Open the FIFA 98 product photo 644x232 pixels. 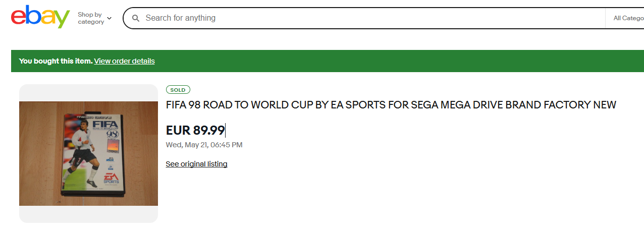88,153
